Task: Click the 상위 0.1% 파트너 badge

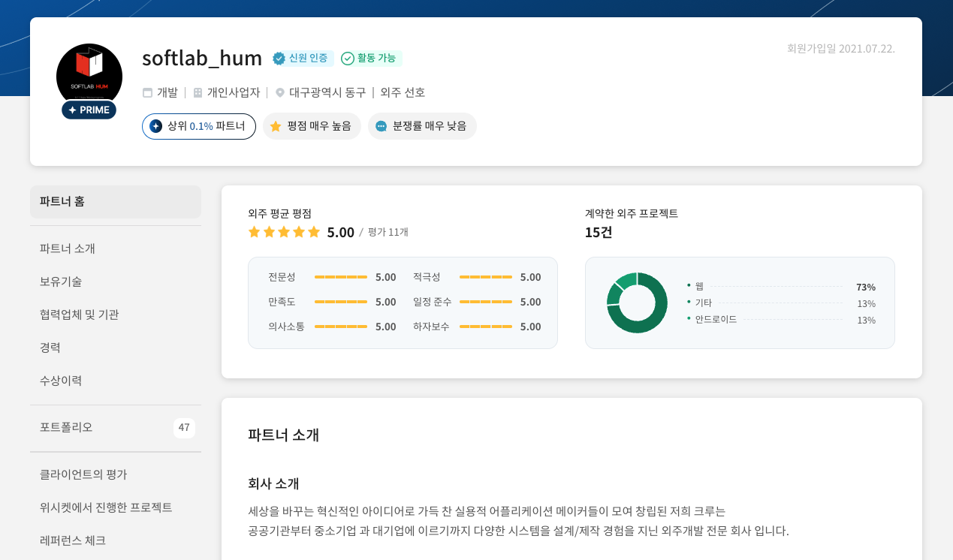Action: (199, 126)
